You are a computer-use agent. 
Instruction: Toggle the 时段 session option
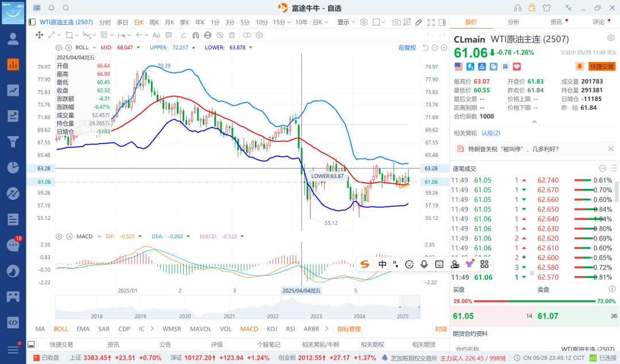(x=441, y=329)
